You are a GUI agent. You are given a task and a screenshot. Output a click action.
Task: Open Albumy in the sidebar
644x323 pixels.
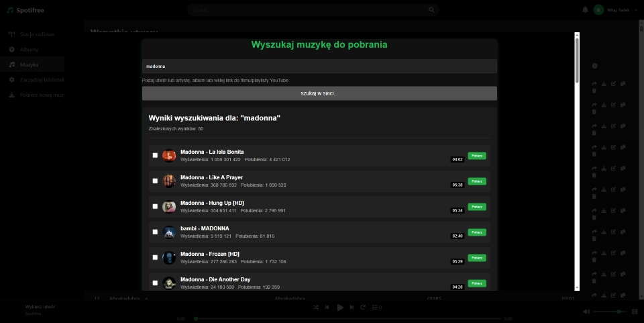click(32, 49)
